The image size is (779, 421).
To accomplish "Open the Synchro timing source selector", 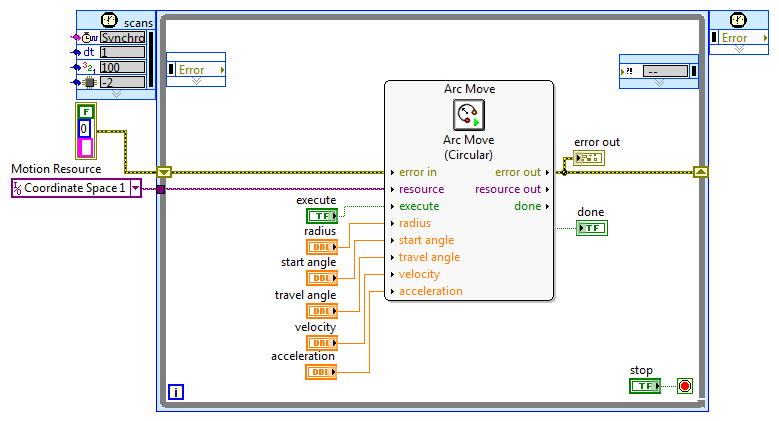I will 122,38.
